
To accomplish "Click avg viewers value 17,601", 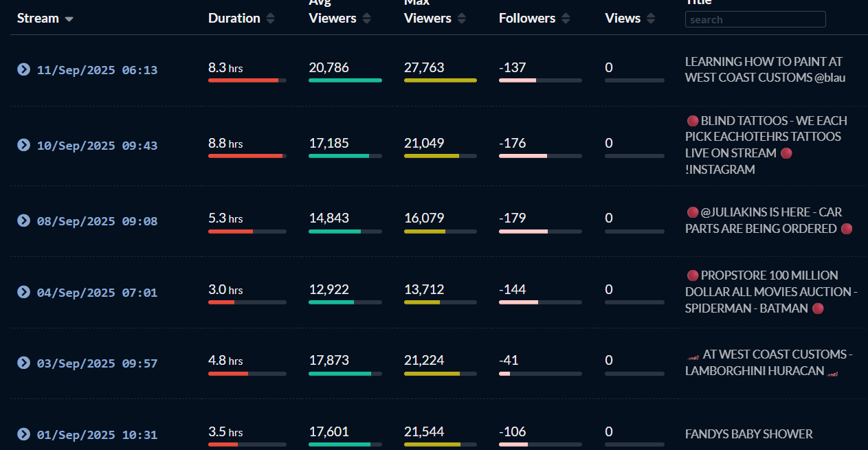I will 329,431.
